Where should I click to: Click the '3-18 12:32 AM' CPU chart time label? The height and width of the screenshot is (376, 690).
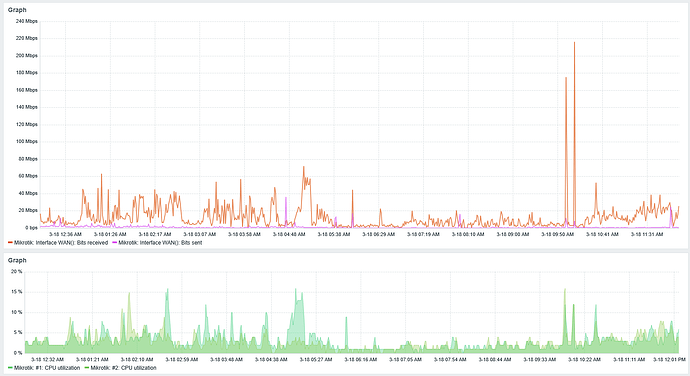coord(48,359)
